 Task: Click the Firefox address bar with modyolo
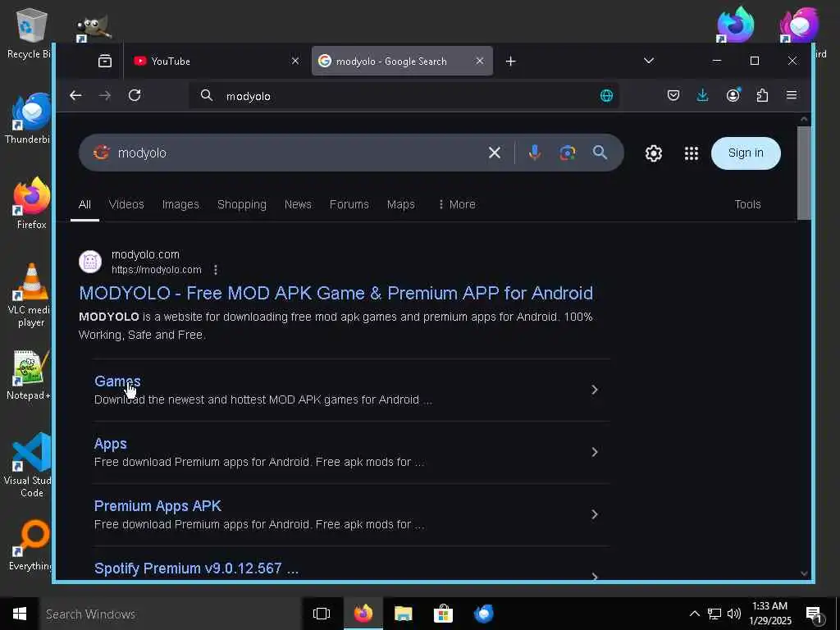(404, 96)
